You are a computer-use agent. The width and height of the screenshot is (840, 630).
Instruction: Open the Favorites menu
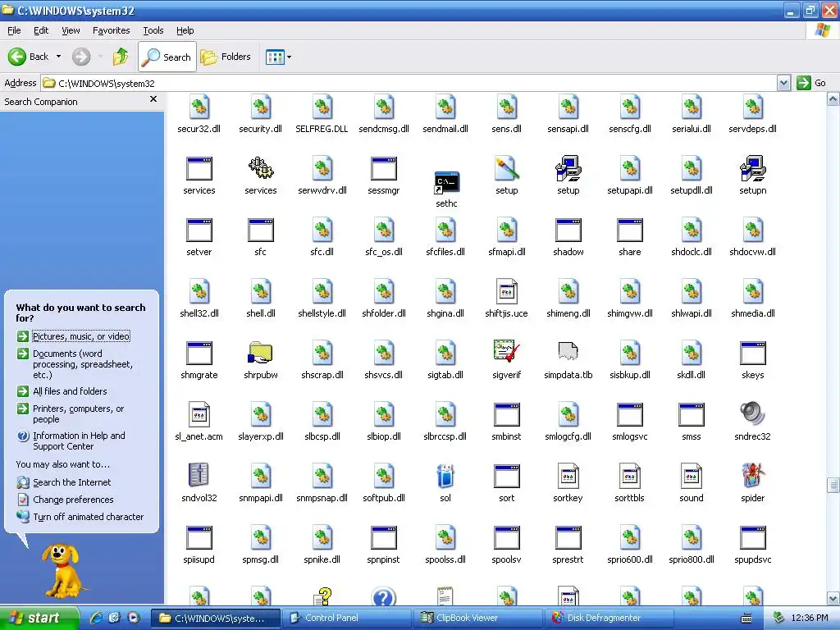coord(111,30)
